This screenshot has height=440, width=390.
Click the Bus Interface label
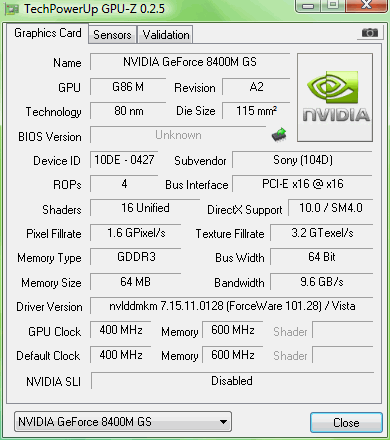(x=197, y=185)
